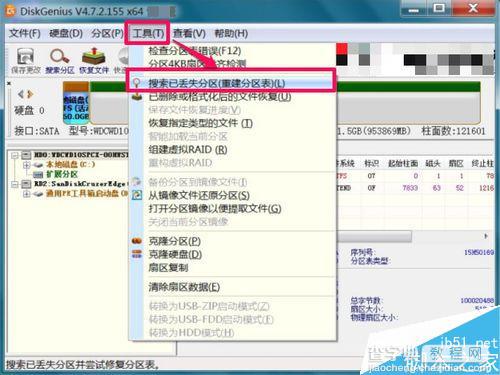Click the file recovery menu icon

[137, 97]
